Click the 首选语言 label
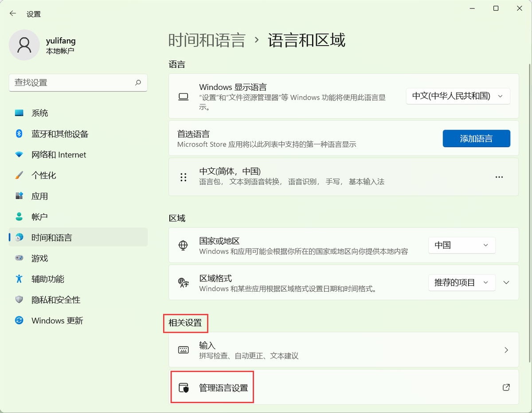This screenshot has height=413, width=532. point(193,134)
